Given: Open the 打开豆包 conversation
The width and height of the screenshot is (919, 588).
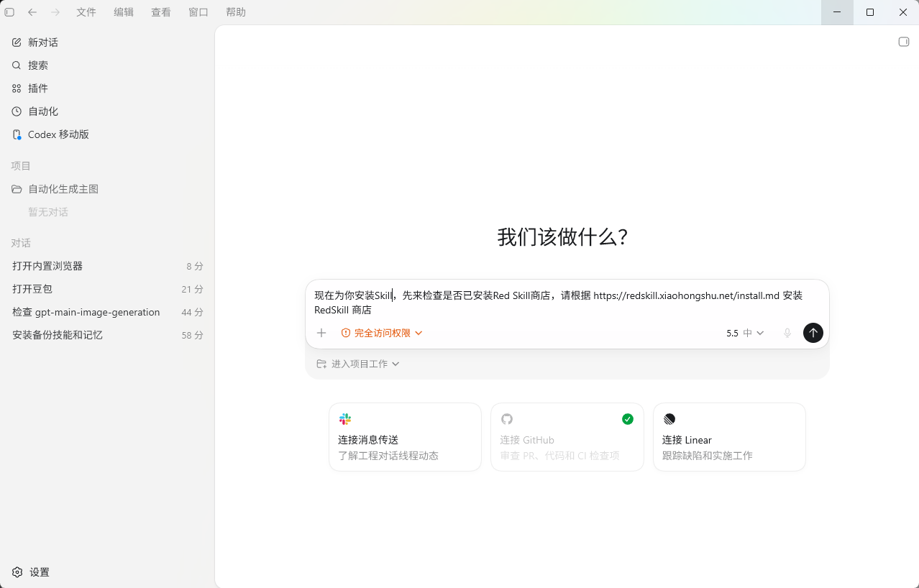Looking at the screenshot, I should pyautogui.click(x=107, y=289).
